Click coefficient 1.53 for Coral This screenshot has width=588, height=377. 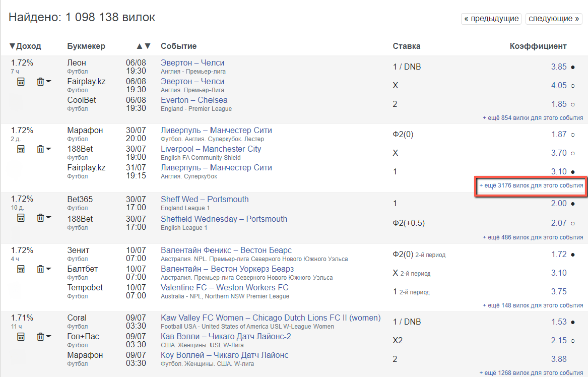pos(559,322)
